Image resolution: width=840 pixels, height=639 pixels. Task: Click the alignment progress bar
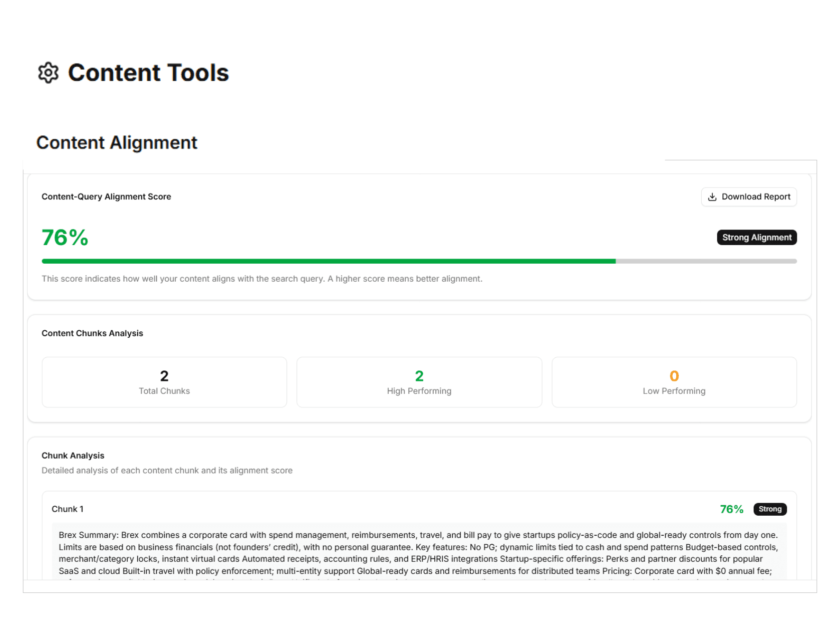point(419,261)
